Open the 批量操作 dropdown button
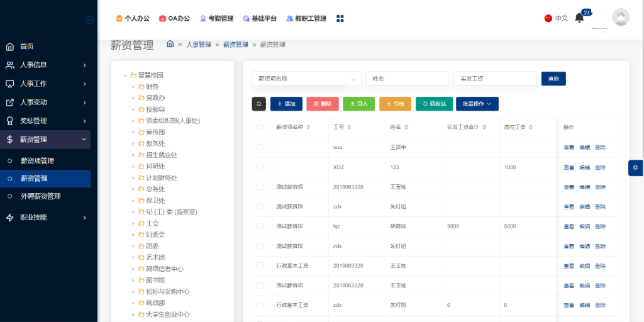This screenshot has width=644, height=322. (x=477, y=104)
